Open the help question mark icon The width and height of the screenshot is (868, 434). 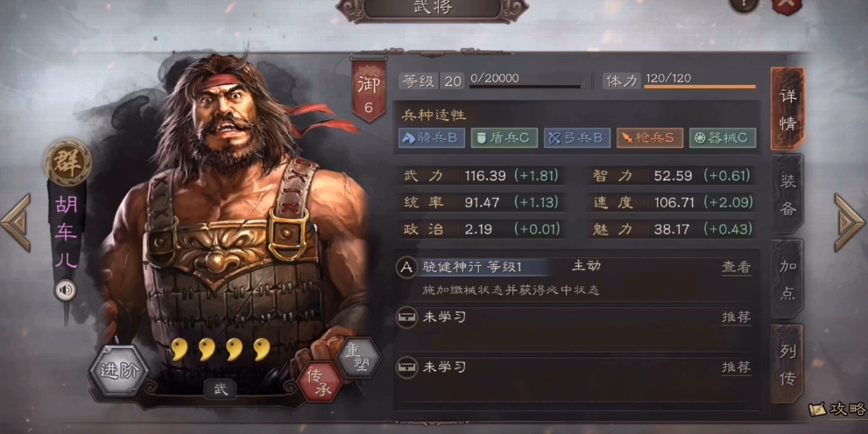click(x=744, y=4)
